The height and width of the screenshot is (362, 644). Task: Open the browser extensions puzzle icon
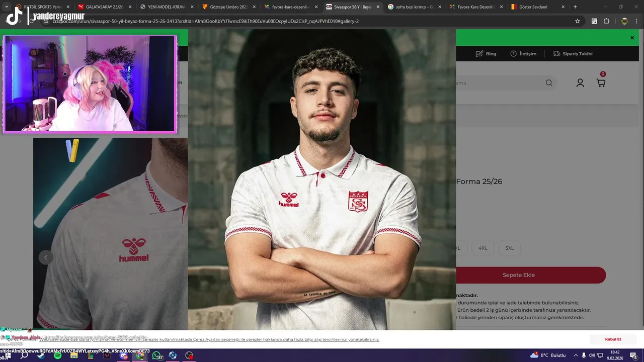point(606,21)
